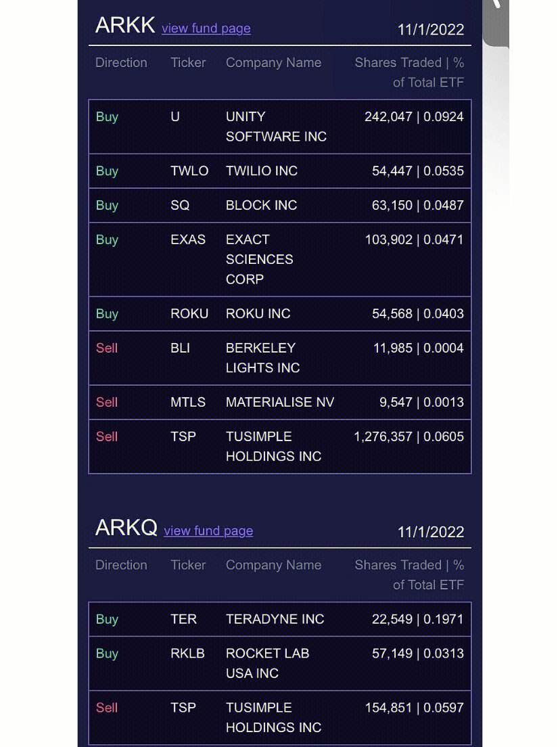Select the BLOCK INC row

click(280, 205)
